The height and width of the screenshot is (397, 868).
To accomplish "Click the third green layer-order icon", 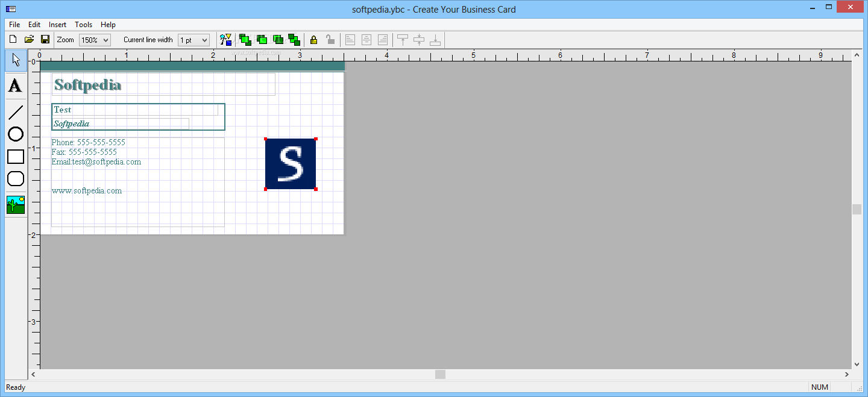I will (x=278, y=40).
